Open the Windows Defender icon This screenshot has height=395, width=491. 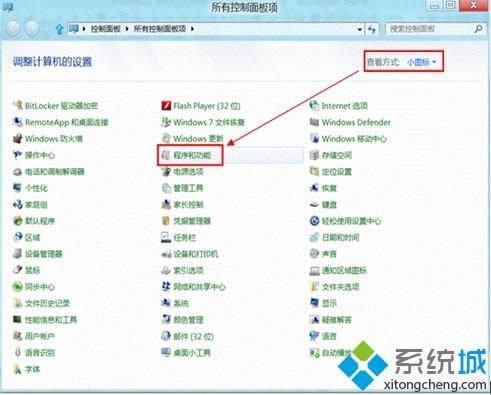[314, 122]
